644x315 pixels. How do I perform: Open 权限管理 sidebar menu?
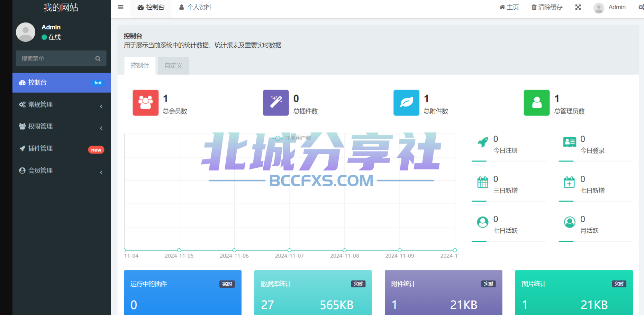point(62,127)
